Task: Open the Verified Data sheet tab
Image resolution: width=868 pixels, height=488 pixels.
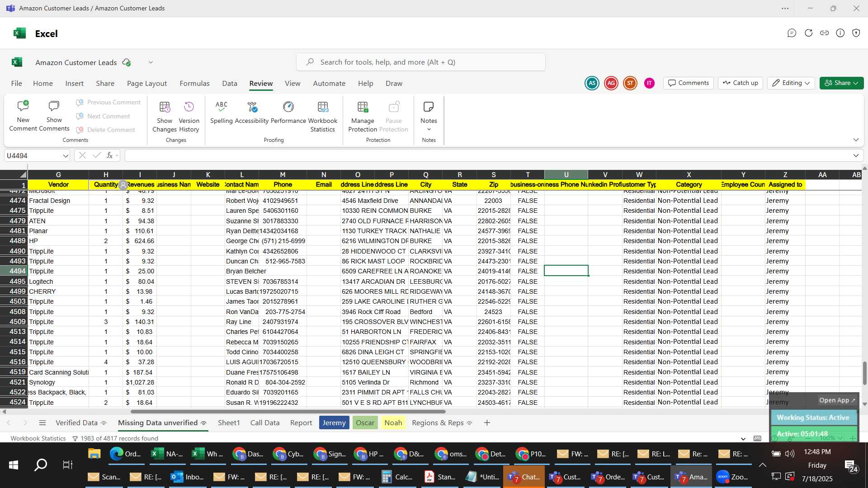Action: pos(81,423)
